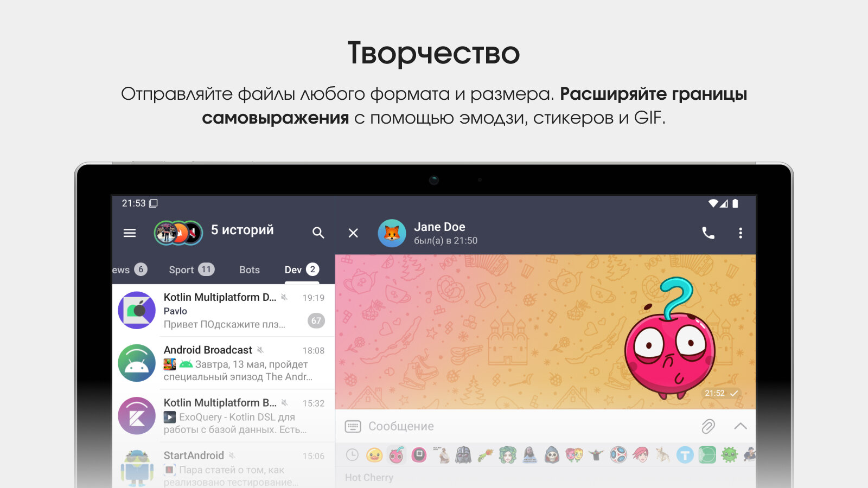Switch to the Bots folder tab
Screen dimensions: 868x488
(250, 269)
